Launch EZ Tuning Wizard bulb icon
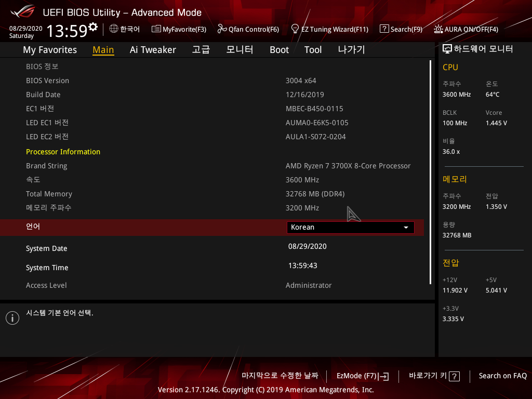 (x=295, y=29)
